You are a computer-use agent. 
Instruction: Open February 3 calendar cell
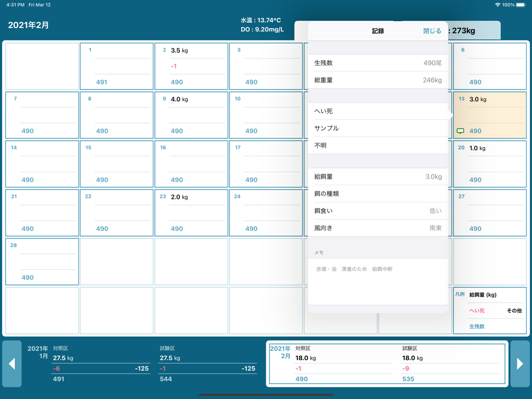[x=266, y=66]
